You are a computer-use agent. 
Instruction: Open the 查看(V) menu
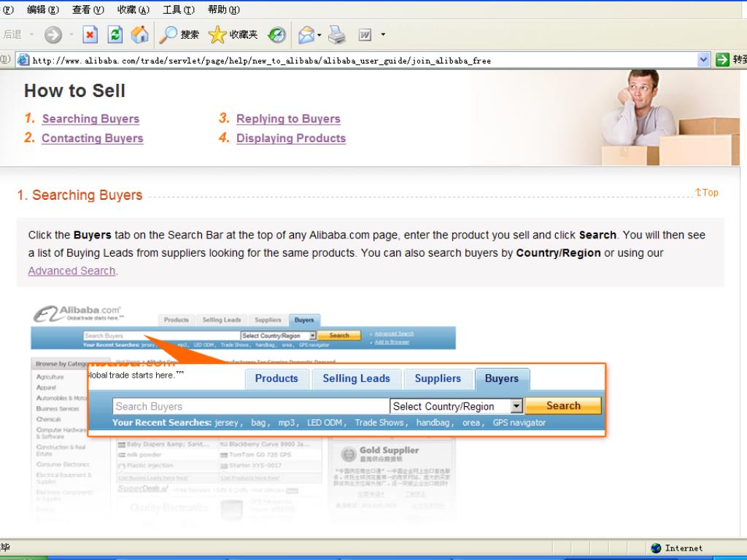pyautogui.click(x=88, y=9)
